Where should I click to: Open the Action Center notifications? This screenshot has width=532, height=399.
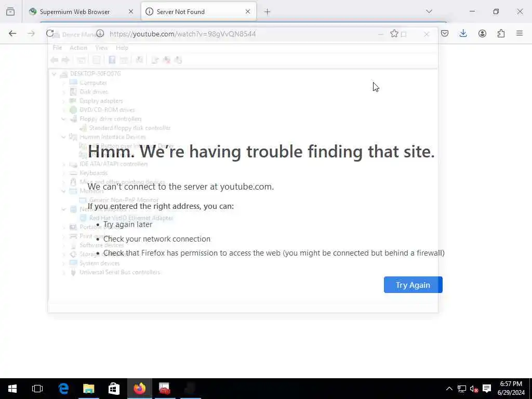[x=487, y=389]
